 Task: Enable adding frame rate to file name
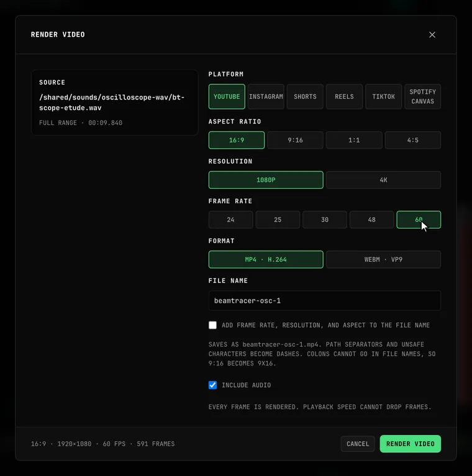click(212, 325)
